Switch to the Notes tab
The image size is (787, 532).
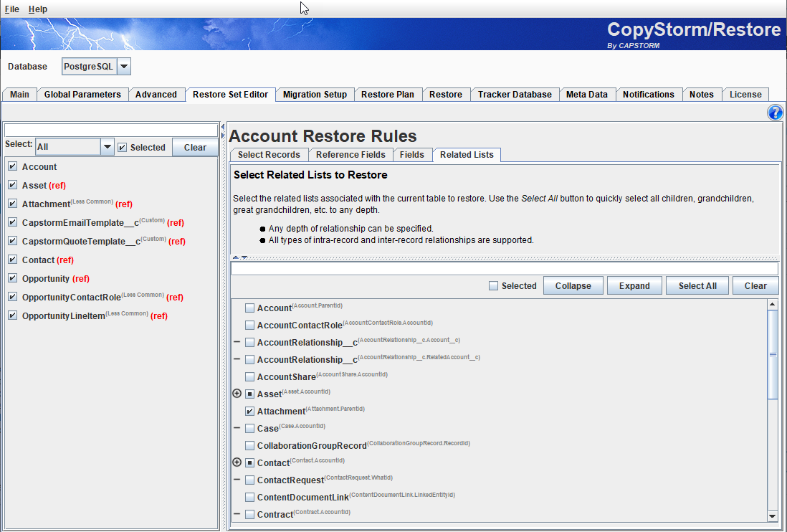click(x=701, y=95)
